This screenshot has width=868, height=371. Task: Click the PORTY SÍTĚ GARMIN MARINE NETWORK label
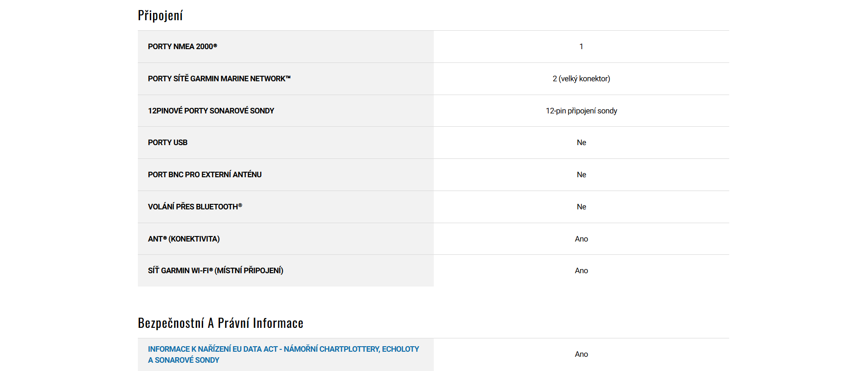click(x=219, y=79)
